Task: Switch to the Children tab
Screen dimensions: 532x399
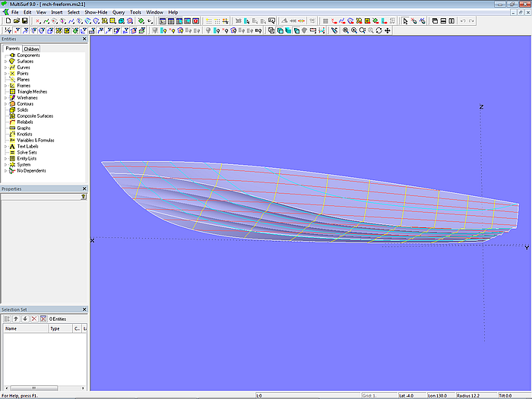Action: pyautogui.click(x=31, y=49)
